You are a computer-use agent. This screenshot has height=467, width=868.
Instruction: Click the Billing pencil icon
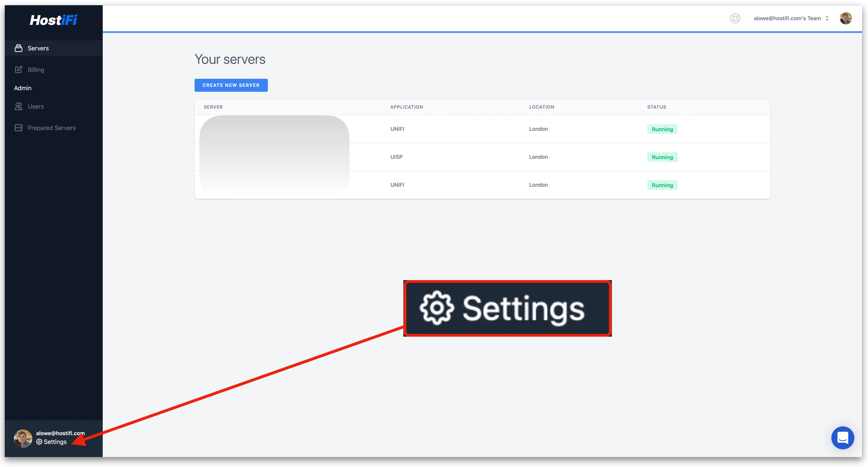point(18,70)
